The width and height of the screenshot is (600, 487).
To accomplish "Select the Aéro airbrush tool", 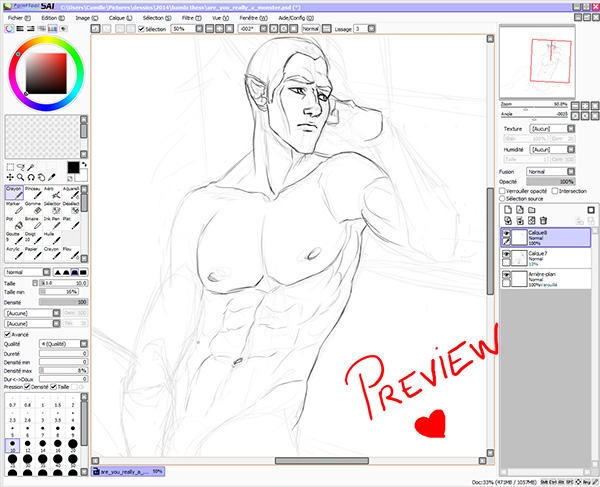I will coord(52,193).
